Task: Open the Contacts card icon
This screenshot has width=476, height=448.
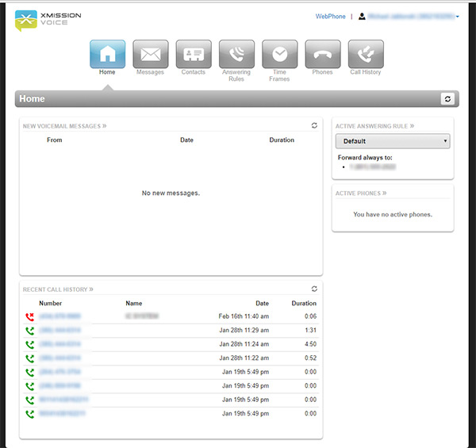Action: coord(193,54)
